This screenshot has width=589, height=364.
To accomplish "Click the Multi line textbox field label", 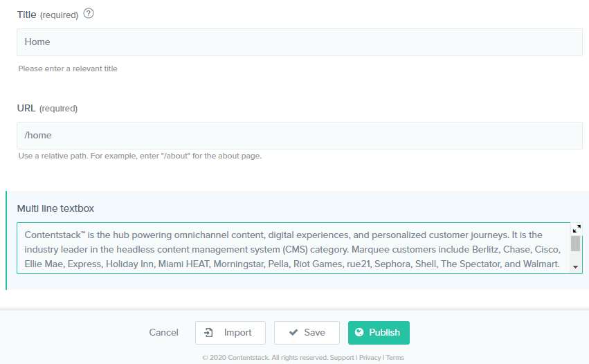I will point(55,208).
